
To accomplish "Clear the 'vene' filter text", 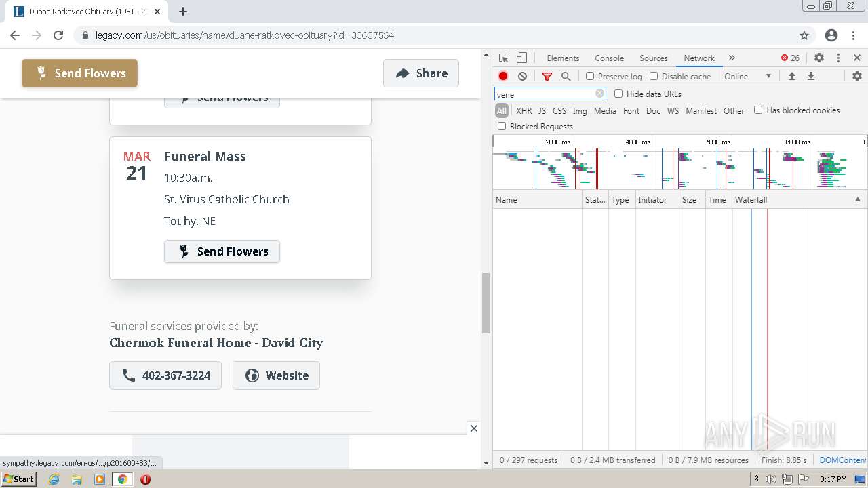I will 599,94.
